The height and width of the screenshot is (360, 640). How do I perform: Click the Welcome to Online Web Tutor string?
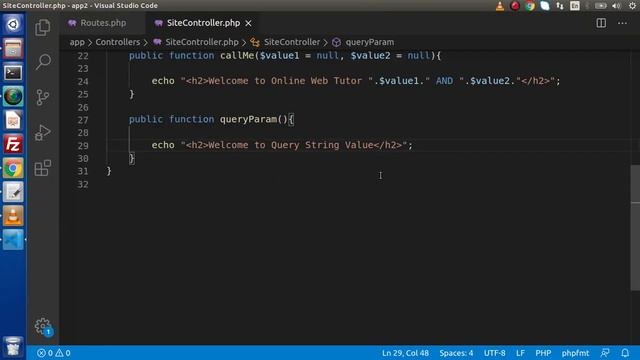[x=277, y=81]
